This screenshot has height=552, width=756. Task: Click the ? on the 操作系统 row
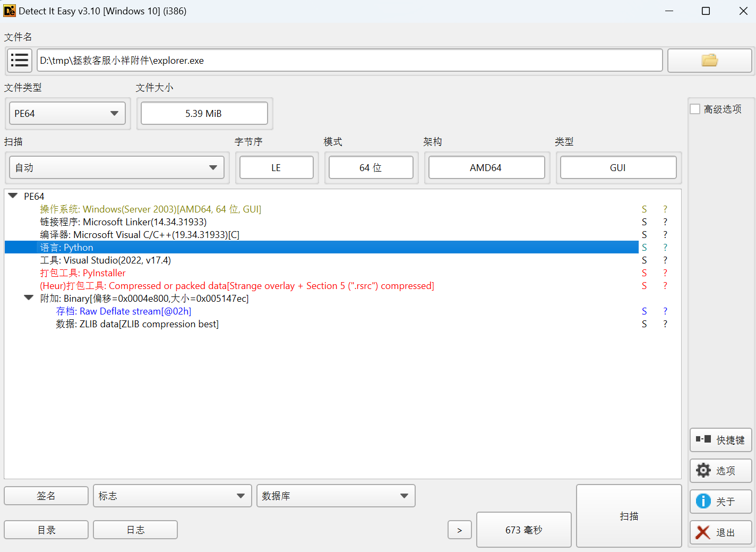(x=665, y=209)
